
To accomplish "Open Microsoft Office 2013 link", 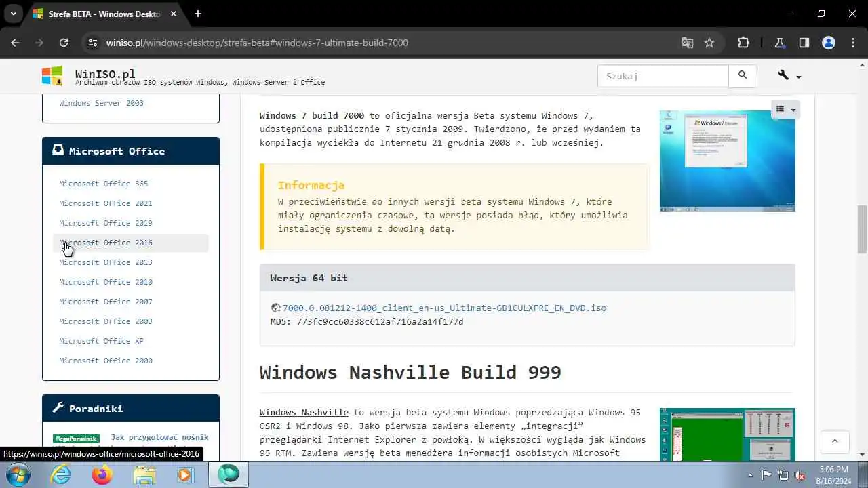I will pyautogui.click(x=105, y=262).
